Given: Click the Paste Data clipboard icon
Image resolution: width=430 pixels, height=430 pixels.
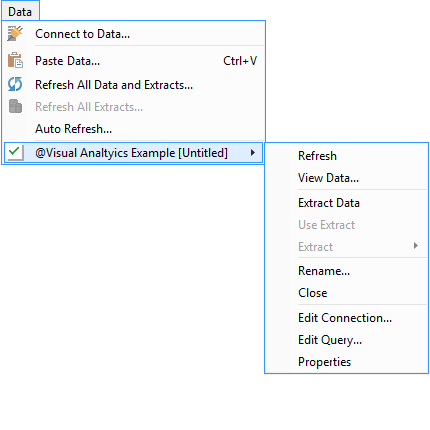Looking at the screenshot, I should [x=15, y=60].
